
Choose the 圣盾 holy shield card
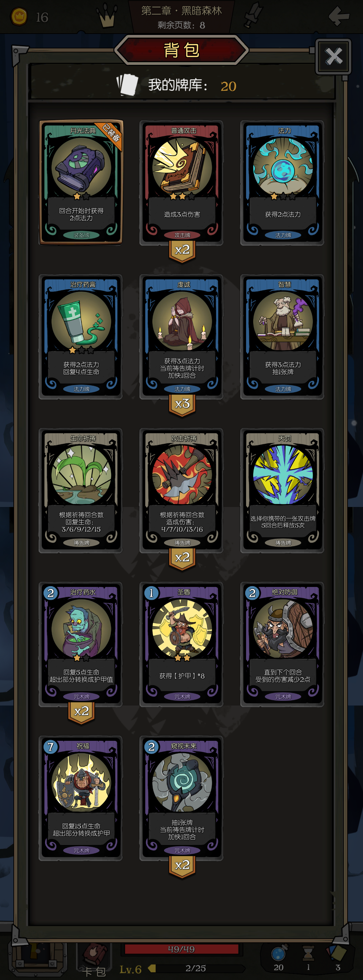pos(182,644)
